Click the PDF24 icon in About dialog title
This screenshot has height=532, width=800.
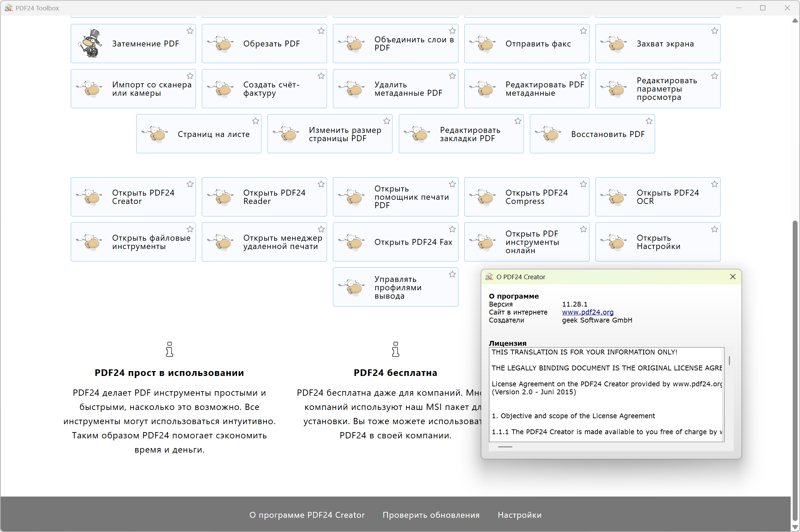pos(489,277)
